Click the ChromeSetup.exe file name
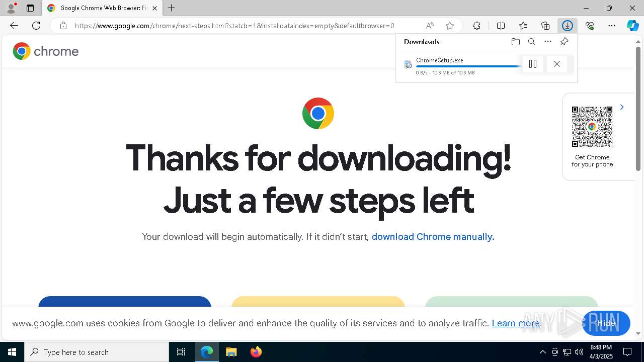Screen dimensions: 644x362 tap(440, 60)
